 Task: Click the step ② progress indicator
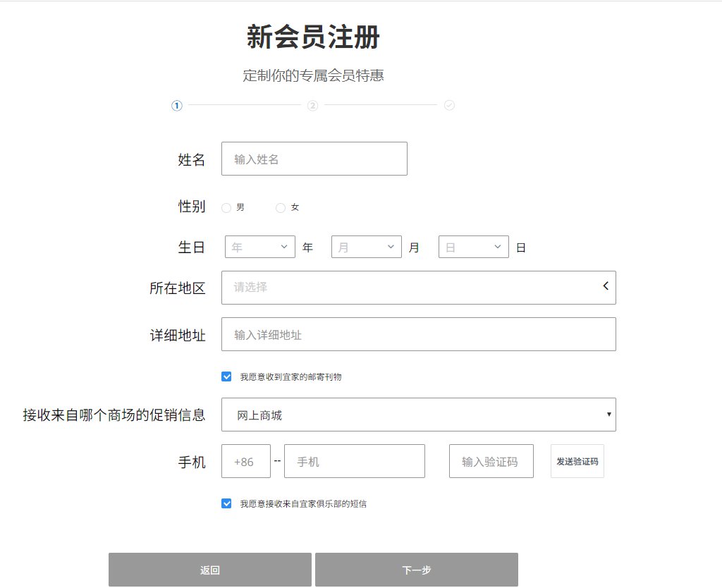313,105
